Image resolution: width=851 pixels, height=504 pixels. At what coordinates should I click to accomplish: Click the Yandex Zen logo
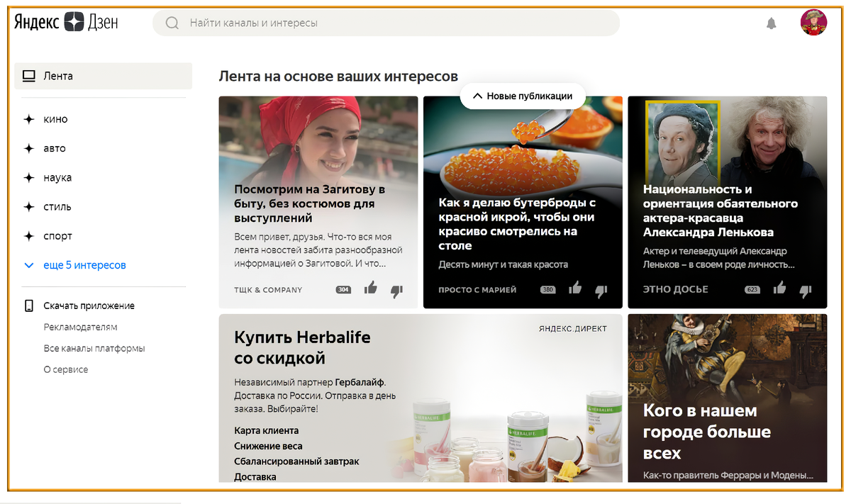point(66,23)
